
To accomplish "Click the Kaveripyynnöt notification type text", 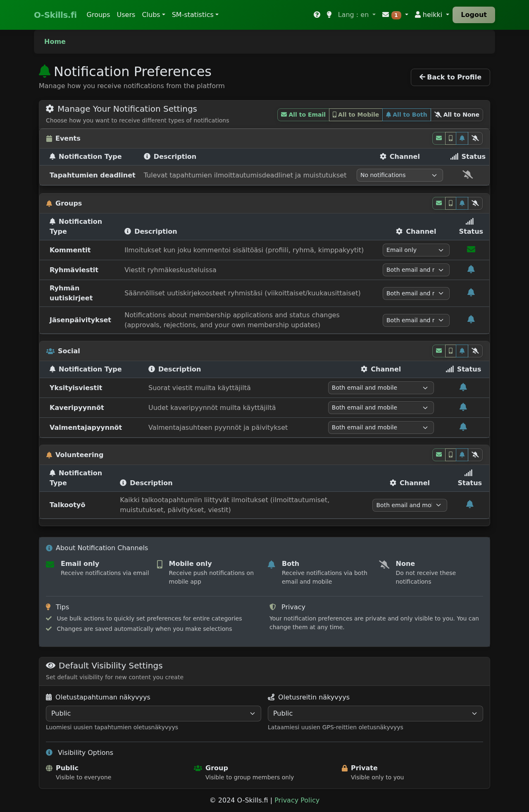I will [x=77, y=407].
